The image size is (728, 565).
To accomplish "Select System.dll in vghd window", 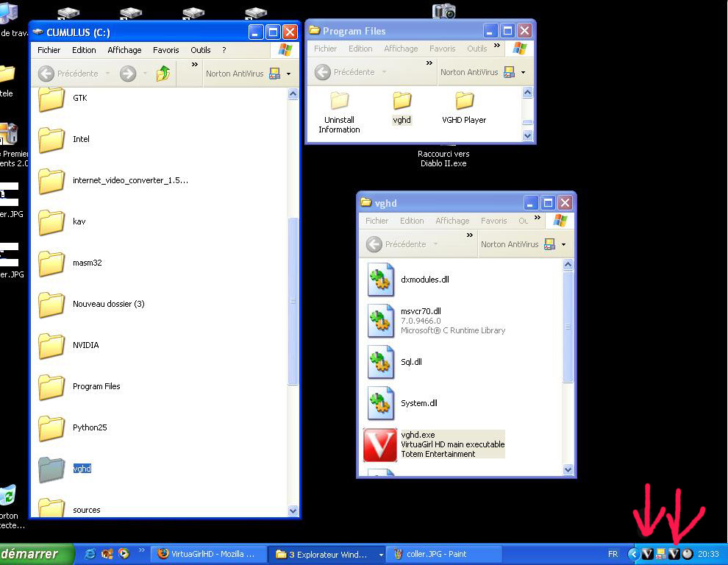I will pyautogui.click(x=402, y=403).
